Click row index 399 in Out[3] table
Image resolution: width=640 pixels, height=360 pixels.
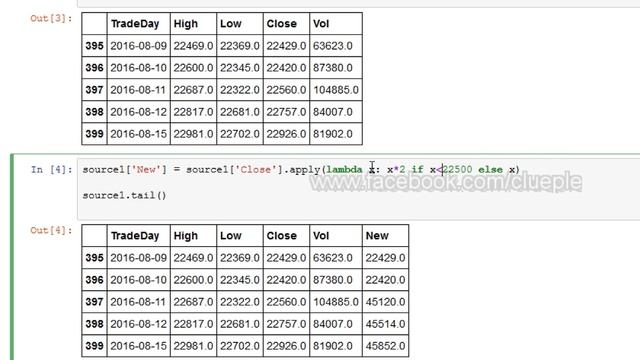(94, 134)
